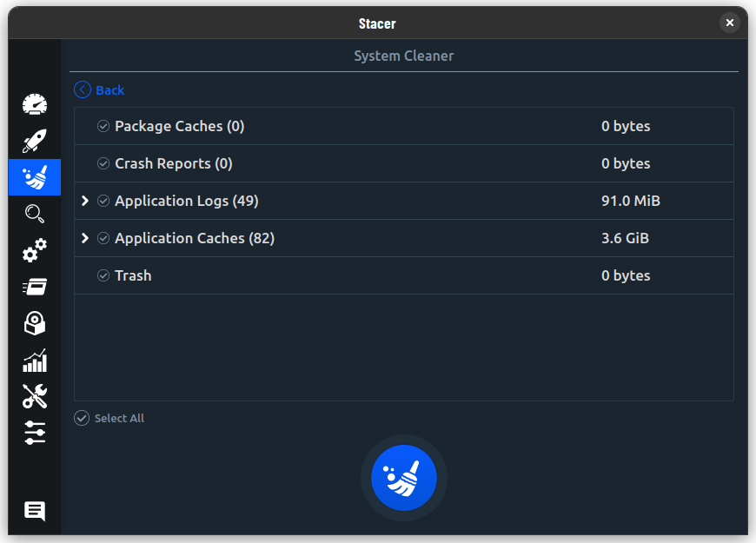Open Services gears icon
756x543 pixels.
coord(35,250)
